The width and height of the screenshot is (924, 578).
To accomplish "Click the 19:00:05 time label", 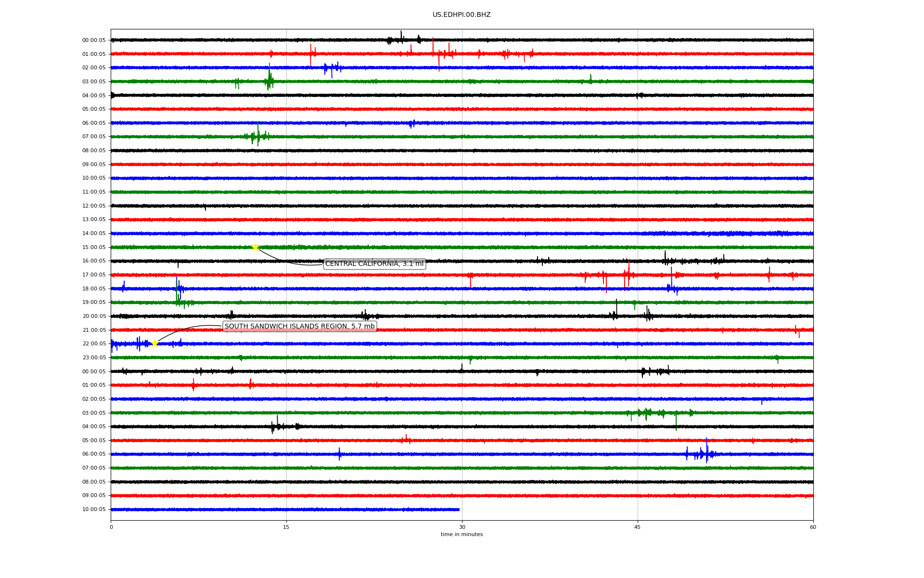I will 94,302.
